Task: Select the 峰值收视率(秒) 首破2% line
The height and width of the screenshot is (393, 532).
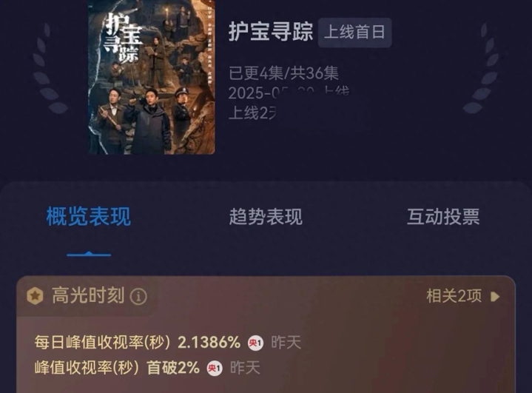Action: point(147,368)
